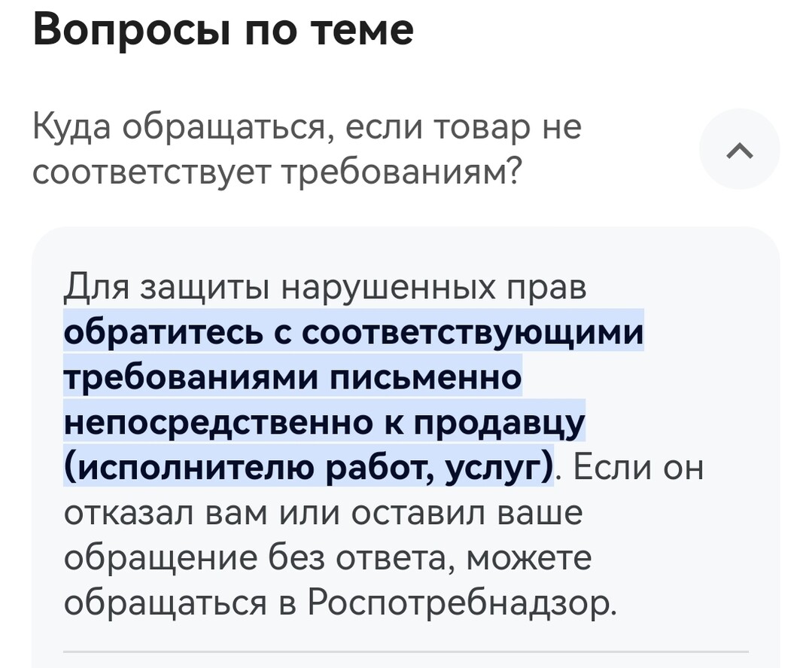Click the question line "соответствует требованиям?"
The height and width of the screenshot is (668, 812).
click(277, 174)
